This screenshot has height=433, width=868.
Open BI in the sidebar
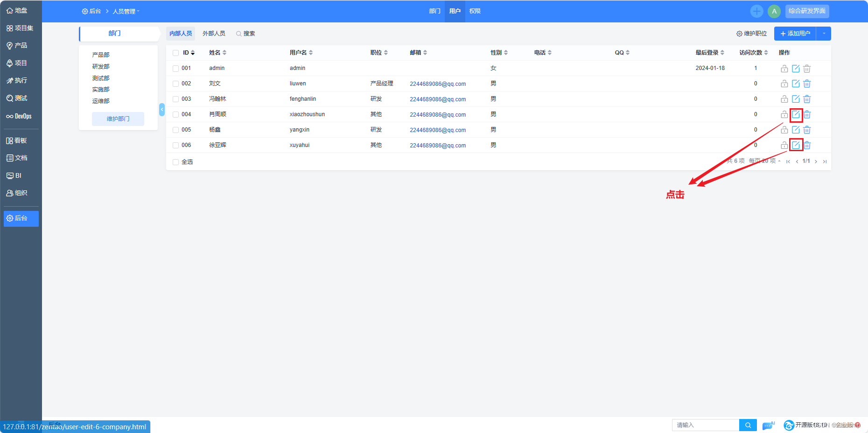point(14,175)
